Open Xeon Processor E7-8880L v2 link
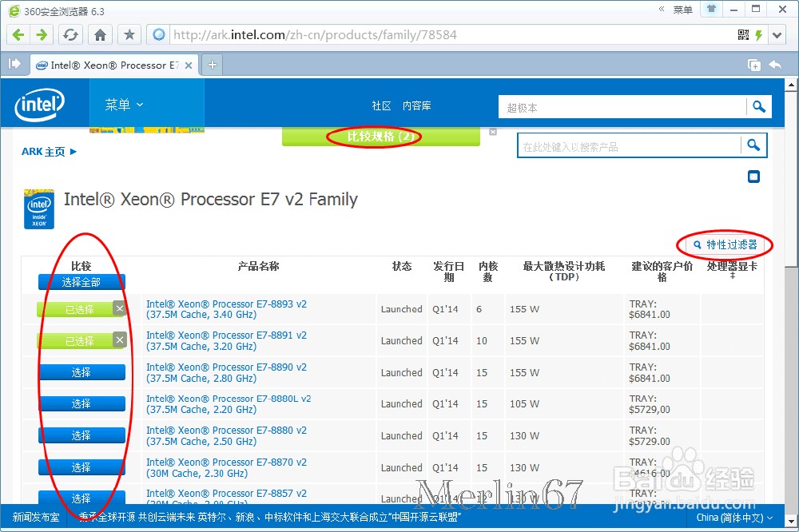This screenshot has height=532, width=799. pyautogui.click(x=229, y=404)
